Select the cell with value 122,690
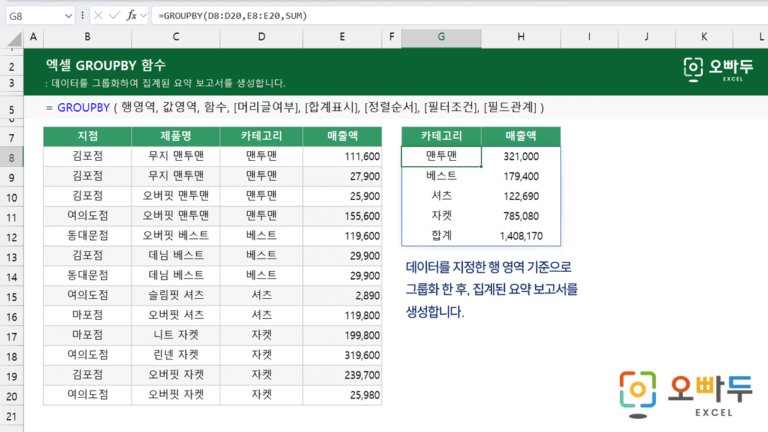The height and width of the screenshot is (432, 768). 521,196
